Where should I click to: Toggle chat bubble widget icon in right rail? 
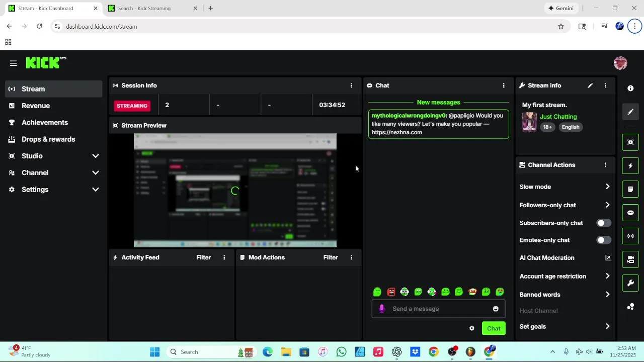point(630,213)
